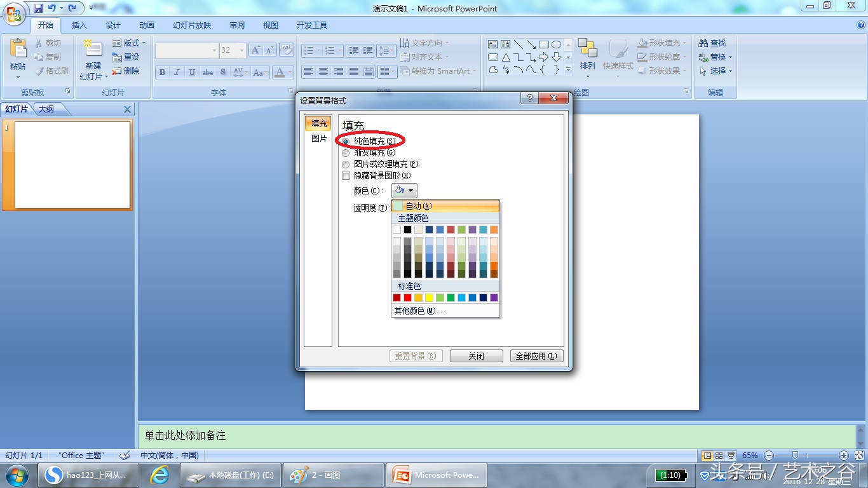The width and height of the screenshot is (868, 488).
Task: Open the 形状效果 dropdown
Action: click(x=662, y=71)
